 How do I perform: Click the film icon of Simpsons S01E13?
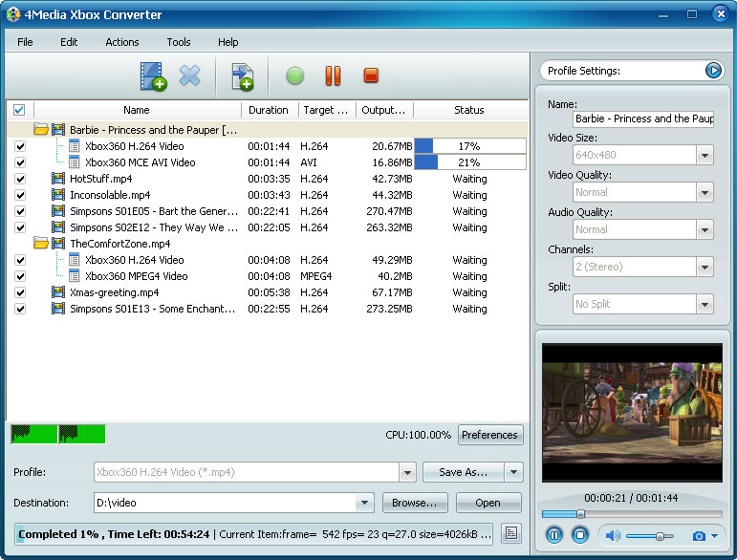58,309
